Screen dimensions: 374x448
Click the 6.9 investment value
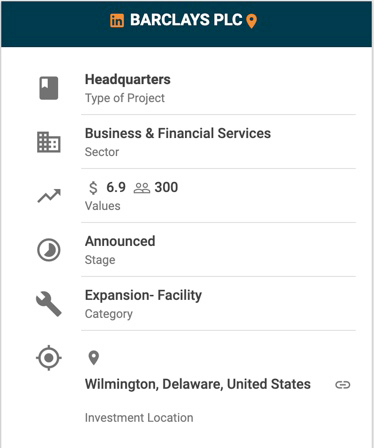116,187
